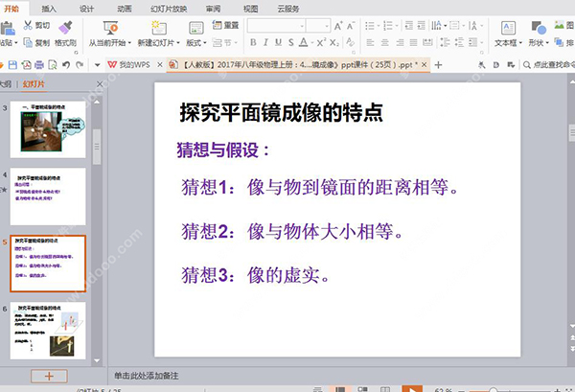Screen dimensions: 575x392
Task: Click the Print Preview icon
Action: coord(53,65)
